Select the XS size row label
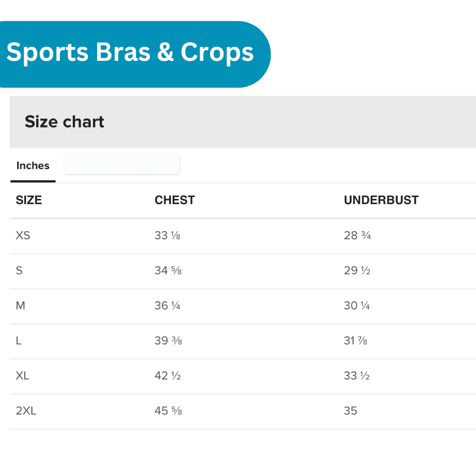476x476 pixels. 23,235
